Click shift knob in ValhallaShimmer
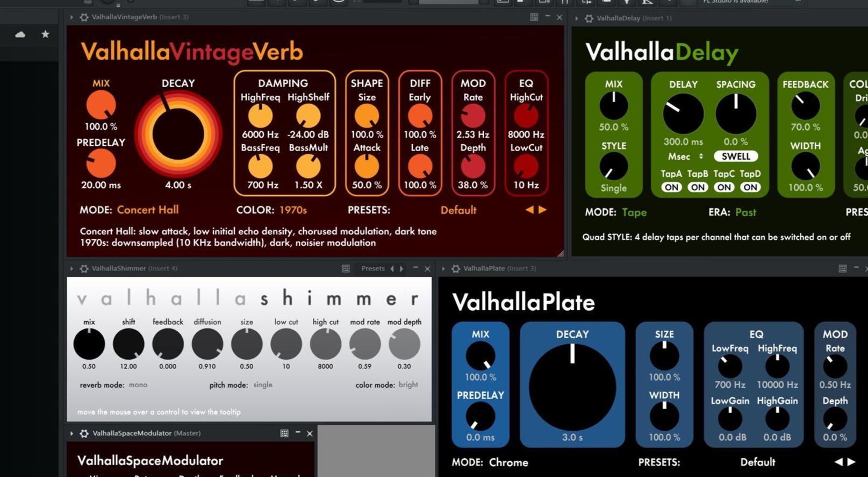This screenshot has height=477, width=868. tap(128, 344)
